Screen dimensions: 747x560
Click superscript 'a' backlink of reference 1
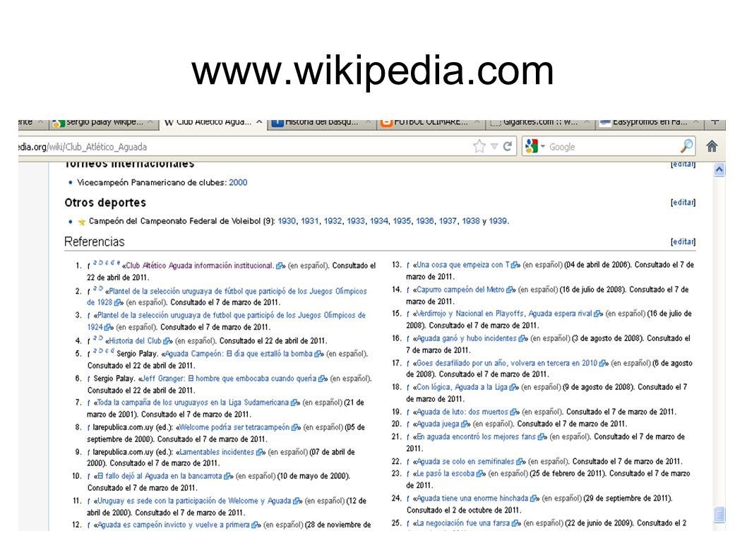click(95, 263)
